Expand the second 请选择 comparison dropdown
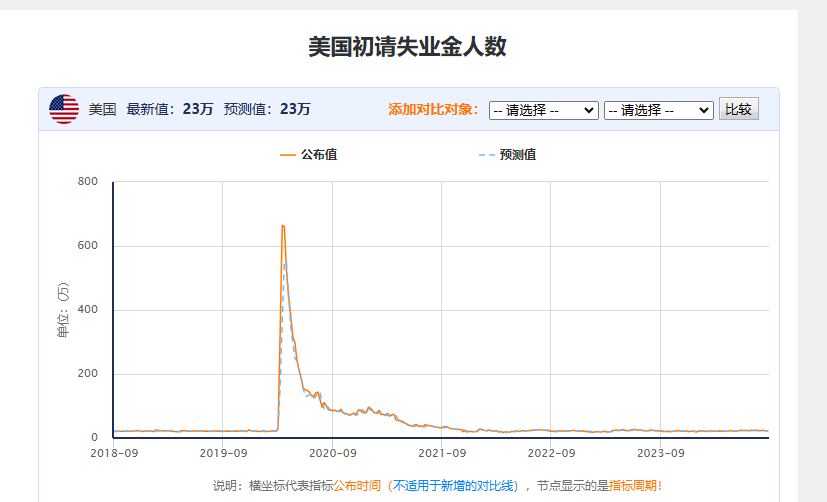This screenshot has height=502, width=827. [x=658, y=110]
